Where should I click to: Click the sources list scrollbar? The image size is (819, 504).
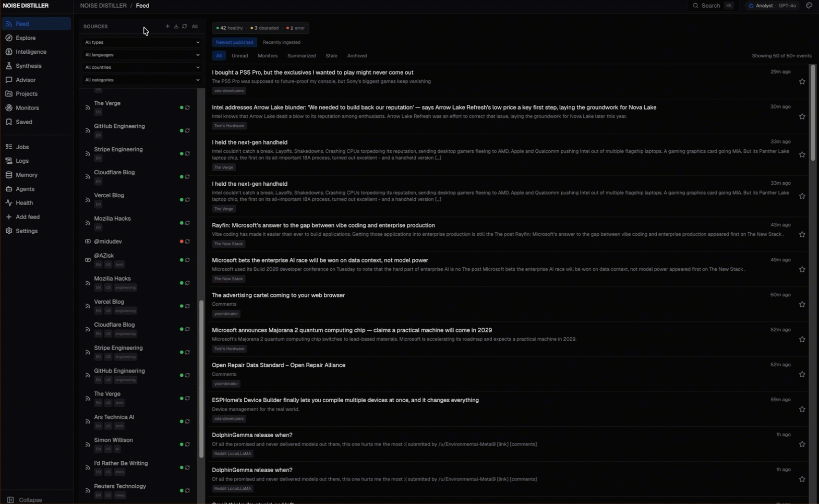point(201,379)
